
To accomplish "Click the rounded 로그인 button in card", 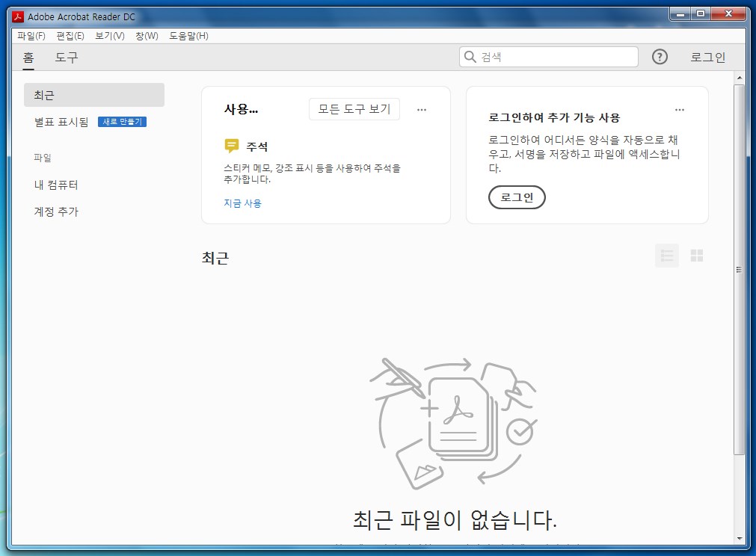I will pos(517,197).
